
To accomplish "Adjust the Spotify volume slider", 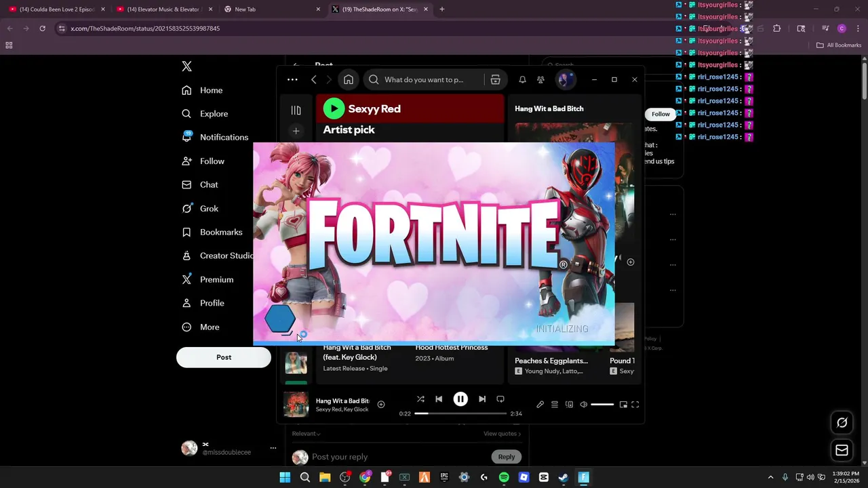I will pos(602,405).
